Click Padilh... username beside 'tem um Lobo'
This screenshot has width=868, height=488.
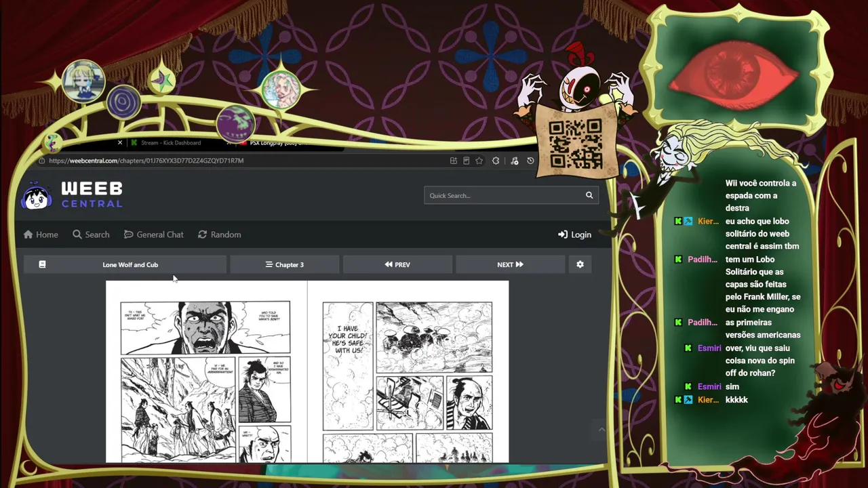(703, 260)
